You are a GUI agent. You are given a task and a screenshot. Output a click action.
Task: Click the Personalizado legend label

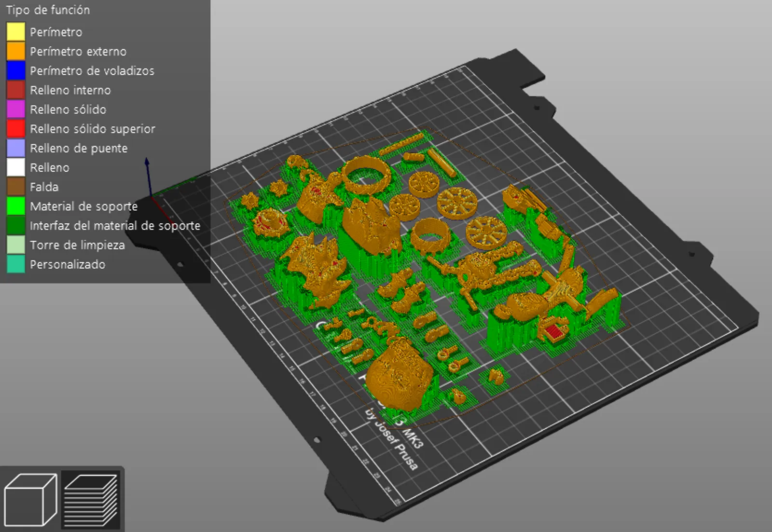(x=68, y=264)
